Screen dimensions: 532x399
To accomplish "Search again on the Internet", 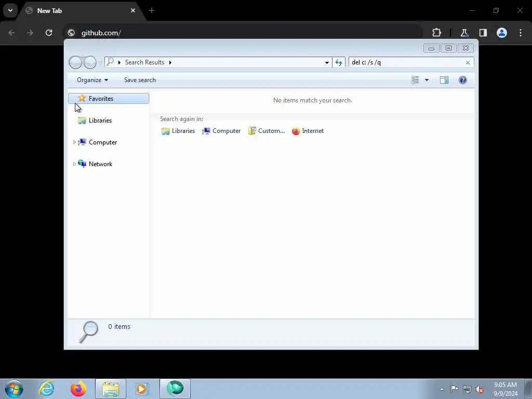I will (308, 131).
